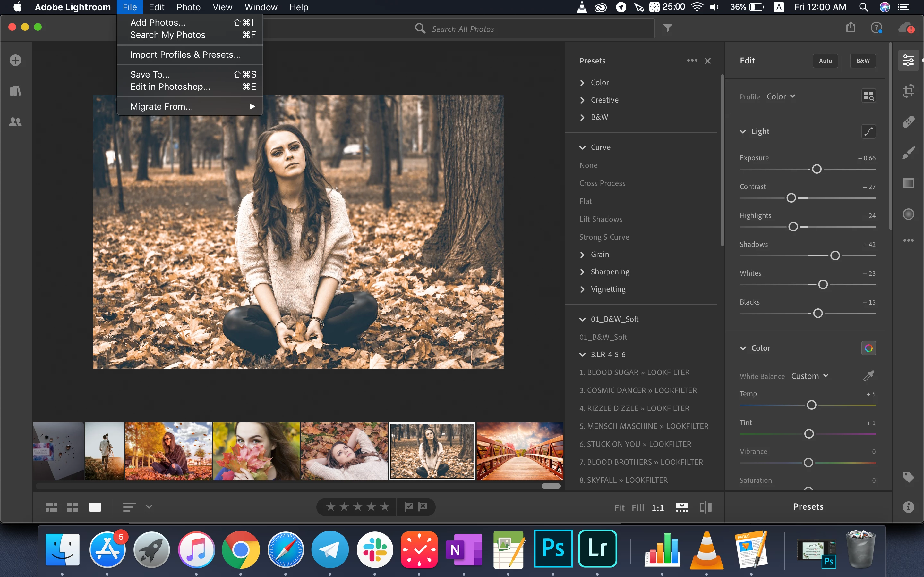924x577 pixels.
Task: Click the Exposure slider handle
Action: [x=816, y=169]
